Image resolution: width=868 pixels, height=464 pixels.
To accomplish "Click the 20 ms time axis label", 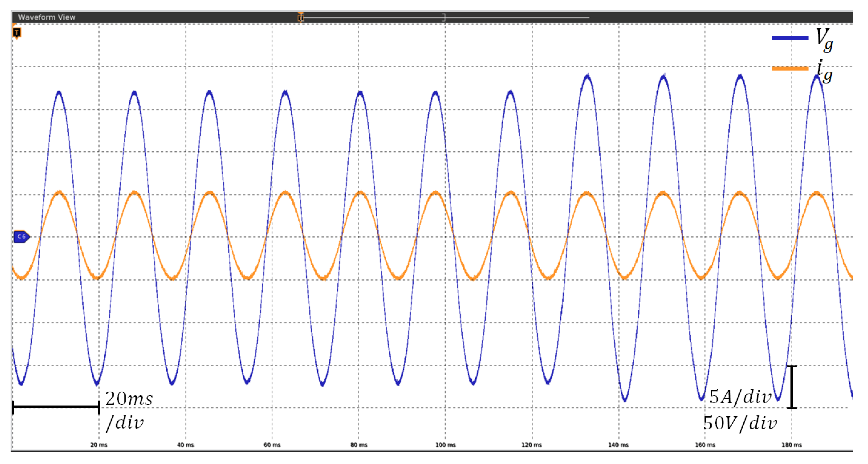I will click(99, 445).
